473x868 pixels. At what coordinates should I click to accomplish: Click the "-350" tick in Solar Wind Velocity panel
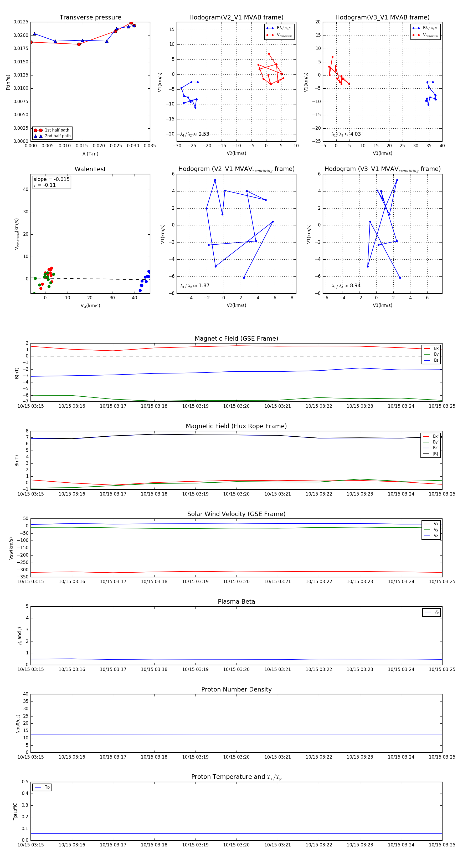coord(22,577)
